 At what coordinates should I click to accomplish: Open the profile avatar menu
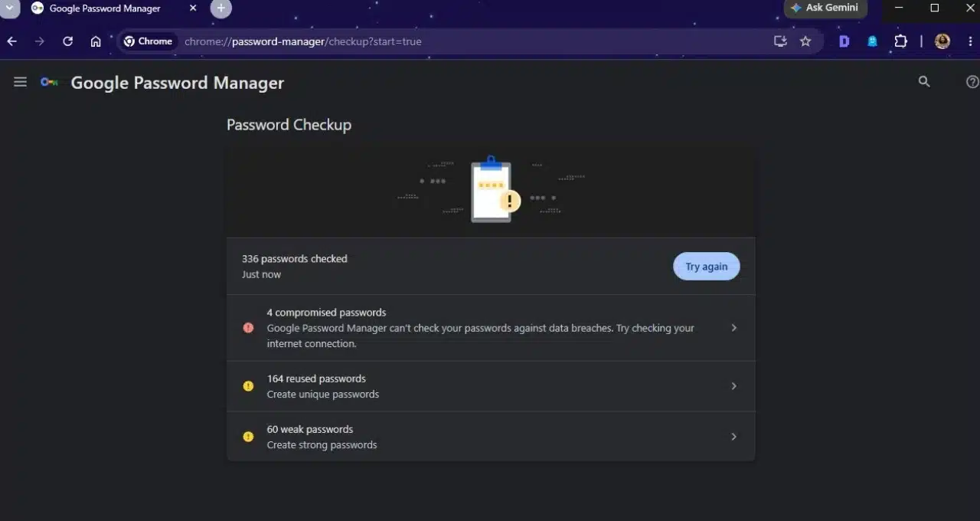pos(942,41)
